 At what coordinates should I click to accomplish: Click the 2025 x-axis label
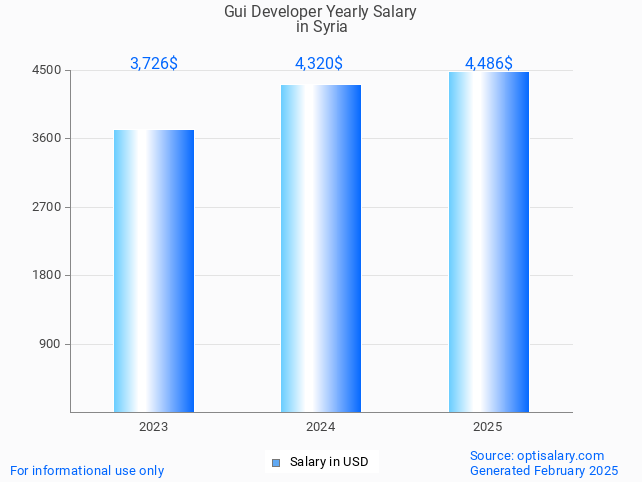[487, 427]
